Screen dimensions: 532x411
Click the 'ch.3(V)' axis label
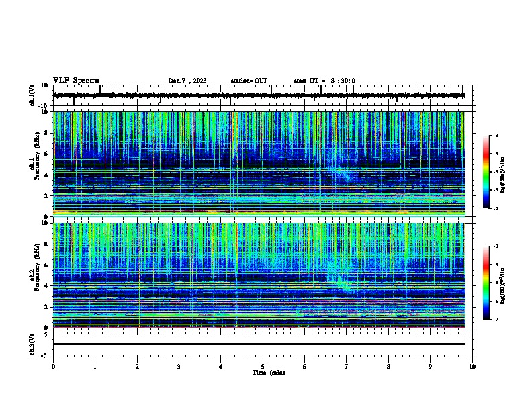pyautogui.click(x=32, y=345)
